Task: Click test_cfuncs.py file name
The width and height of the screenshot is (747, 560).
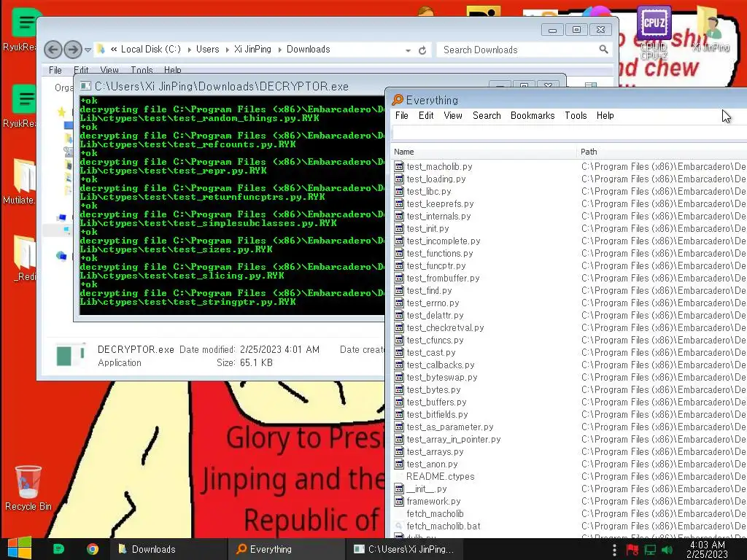Action: click(x=435, y=340)
